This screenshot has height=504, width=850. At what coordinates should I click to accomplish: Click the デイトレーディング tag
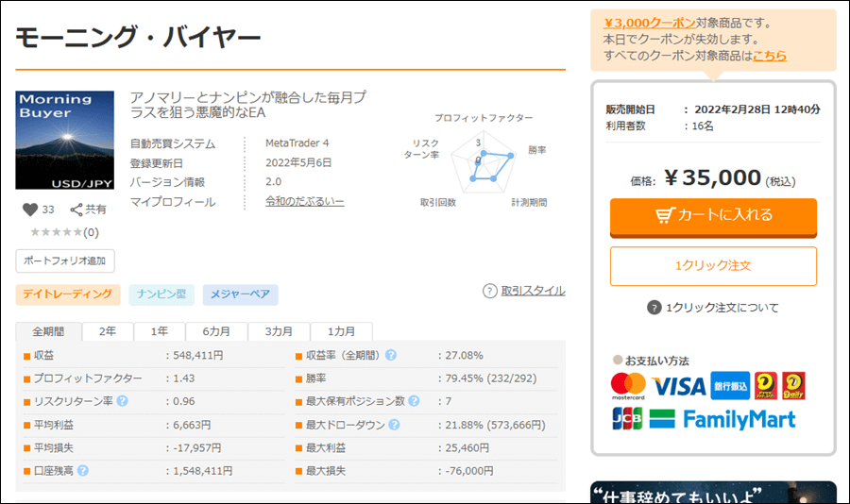click(x=68, y=294)
